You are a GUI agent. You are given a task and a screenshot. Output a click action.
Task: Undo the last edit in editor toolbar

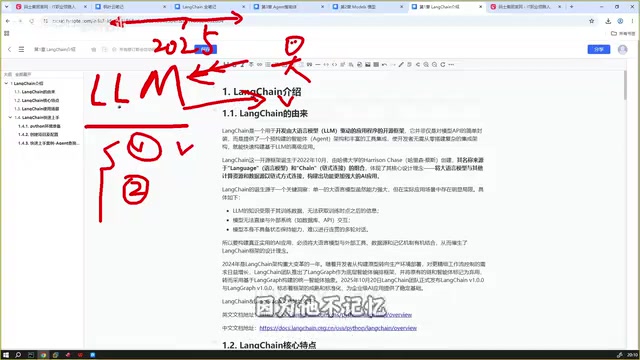tap(384, 64)
